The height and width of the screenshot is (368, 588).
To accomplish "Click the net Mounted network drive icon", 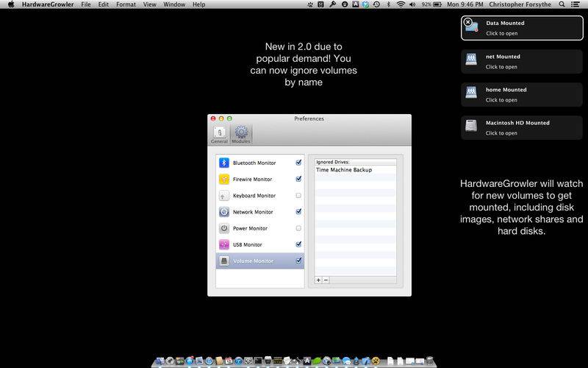I will click(x=471, y=60).
